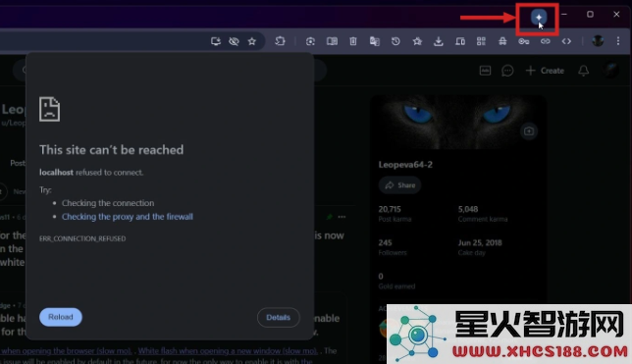632x364 pixels.
Task: Click the trash delete icon in toolbar
Action: click(353, 41)
